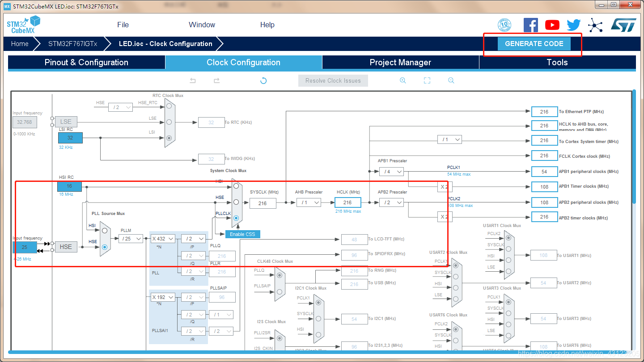Go to Home breadcrumb
The width and height of the screenshot is (644, 362).
[x=20, y=44]
